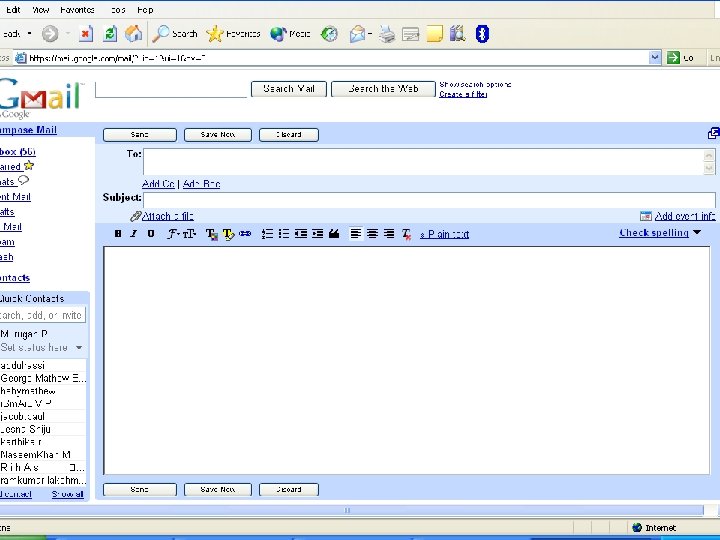This screenshot has height=540, width=720.
Task: Open the browser Search toolbar button
Action: click(x=174, y=34)
